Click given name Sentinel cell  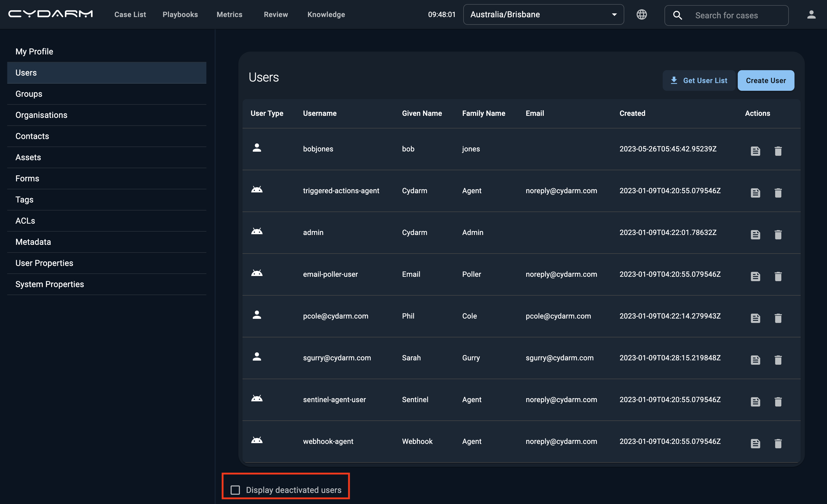(415, 399)
